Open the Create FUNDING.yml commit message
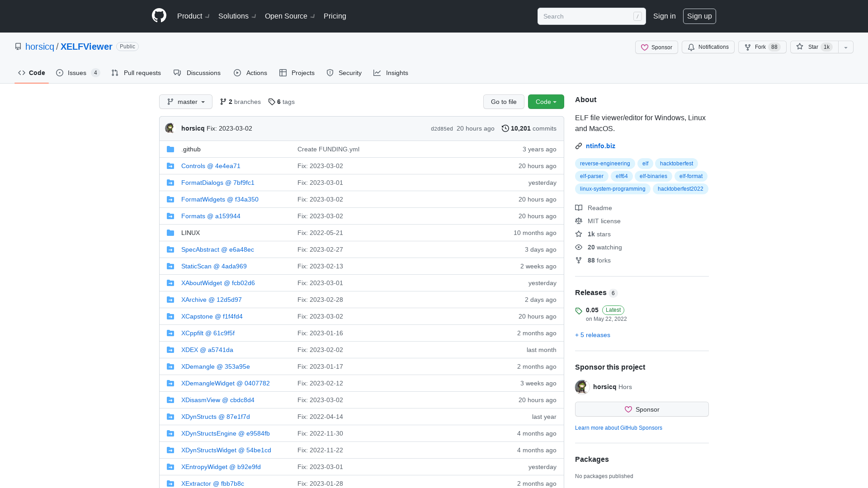The width and height of the screenshot is (868, 488). point(329,149)
